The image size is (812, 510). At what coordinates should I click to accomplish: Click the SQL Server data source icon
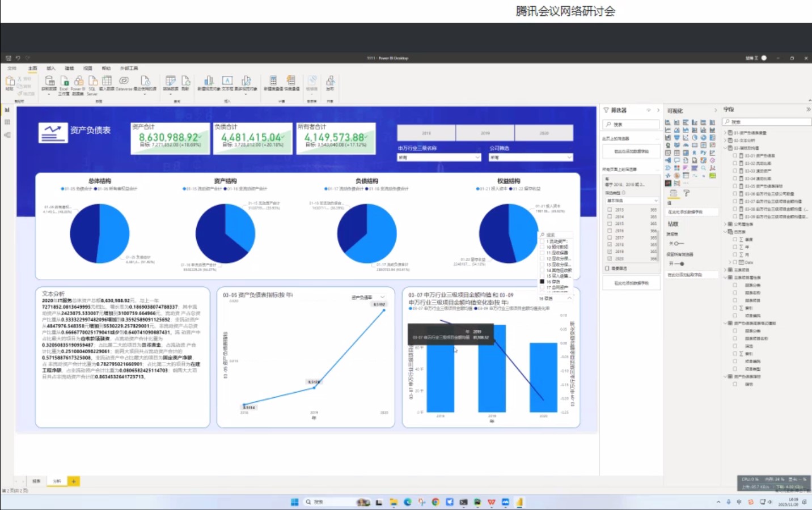click(92, 82)
